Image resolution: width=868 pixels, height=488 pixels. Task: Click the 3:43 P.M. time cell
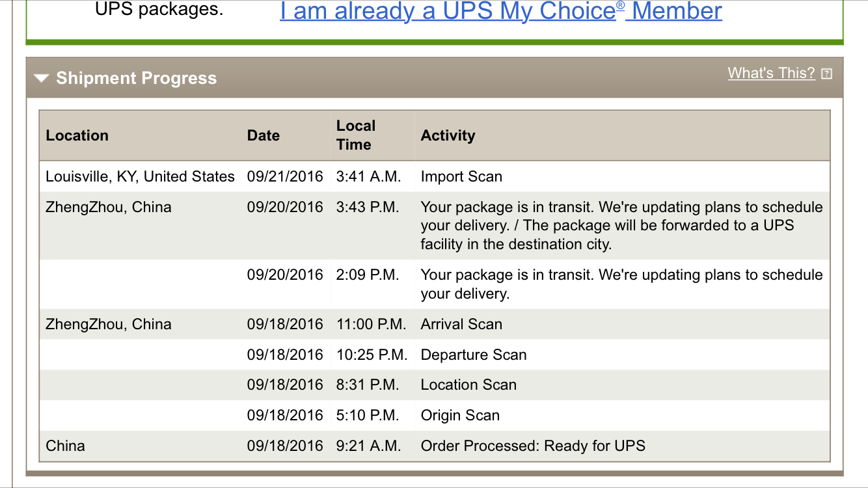pos(368,207)
